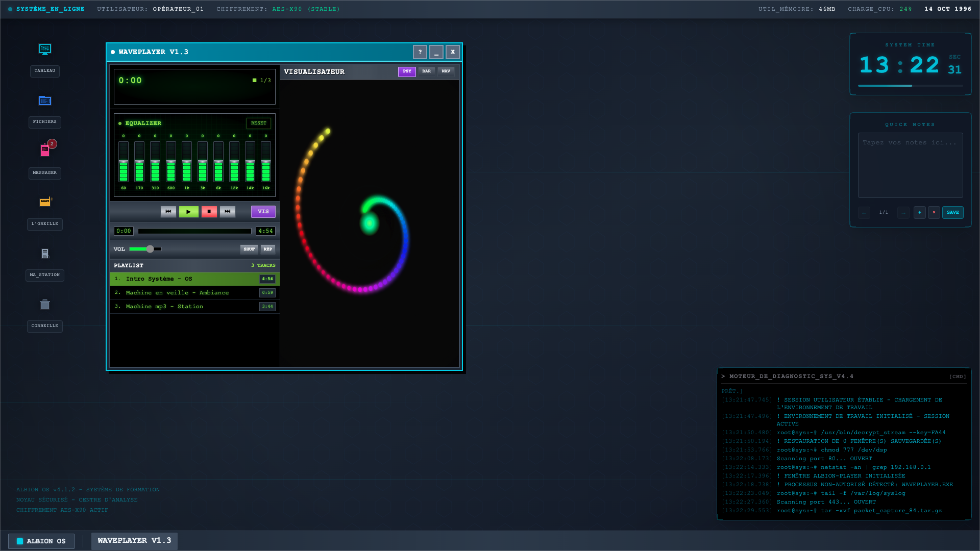
Task: Open the Corbeille trash icon
Action: tap(45, 305)
